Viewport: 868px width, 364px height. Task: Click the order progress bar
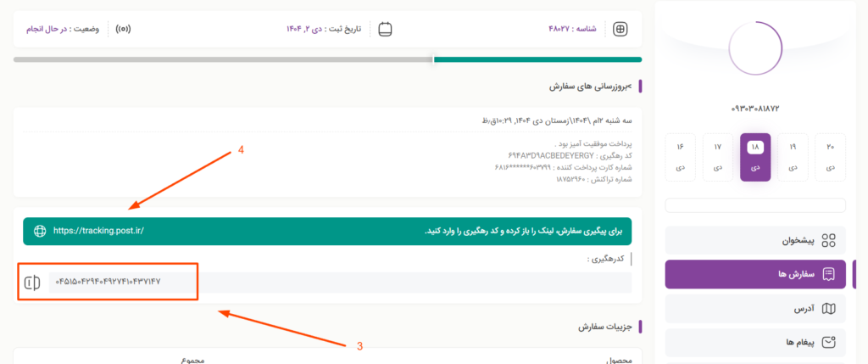click(x=328, y=59)
